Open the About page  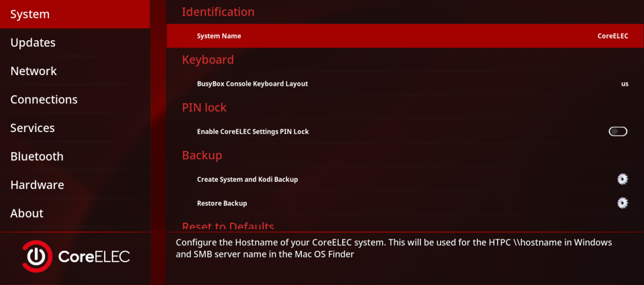27,213
